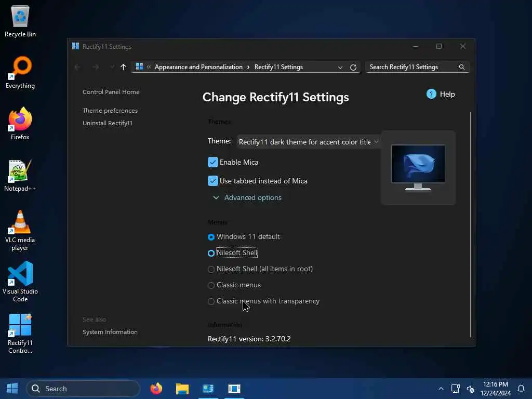532x399 pixels.
Task: Open the Recycle Bin desktop icon
Action: click(20, 21)
